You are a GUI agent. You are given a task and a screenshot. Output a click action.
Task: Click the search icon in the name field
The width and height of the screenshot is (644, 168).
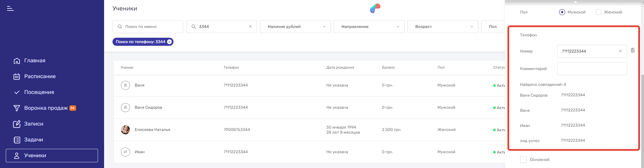[120, 27]
